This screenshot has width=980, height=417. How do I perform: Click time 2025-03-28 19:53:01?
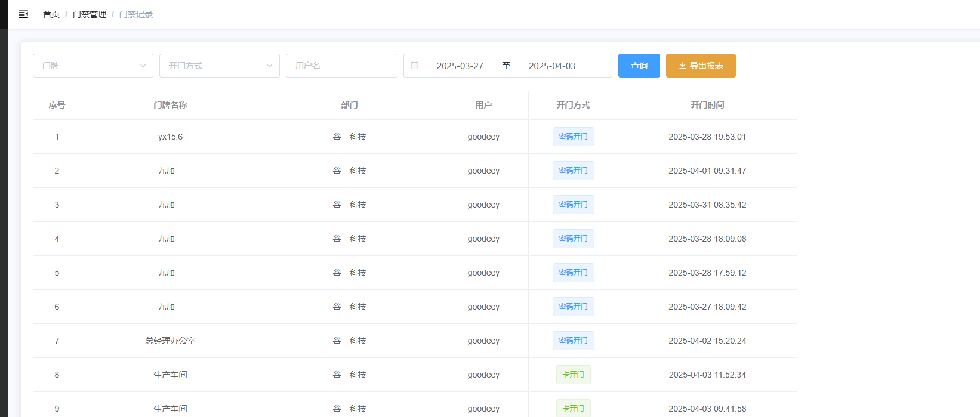click(x=707, y=137)
